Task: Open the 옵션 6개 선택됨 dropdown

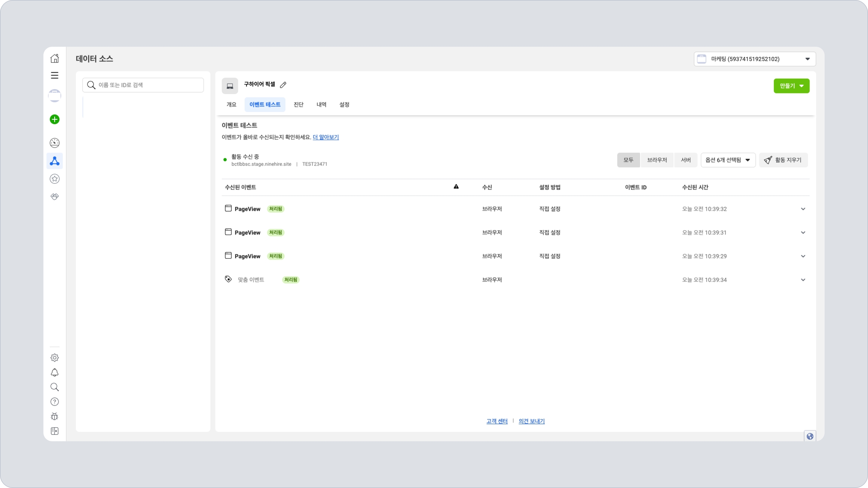Action: 727,160
